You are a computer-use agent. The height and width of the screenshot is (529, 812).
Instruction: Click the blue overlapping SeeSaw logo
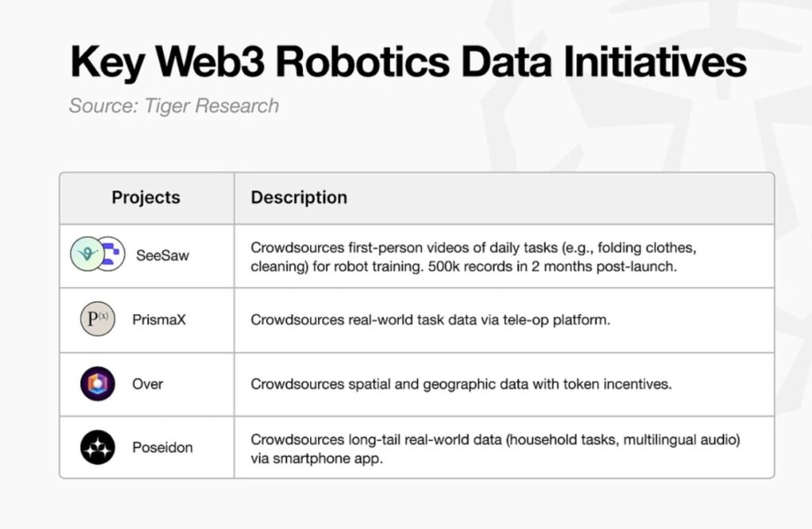[x=113, y=255]
